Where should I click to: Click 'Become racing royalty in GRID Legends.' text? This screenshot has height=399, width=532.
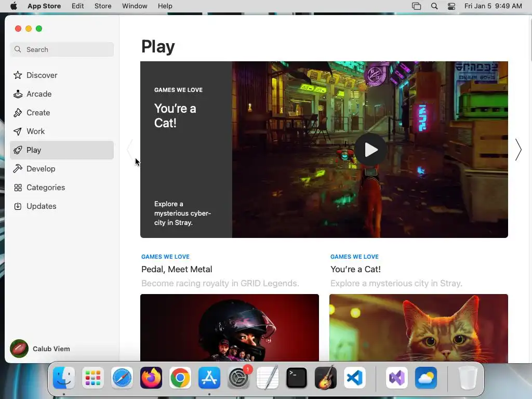point(220,283)
